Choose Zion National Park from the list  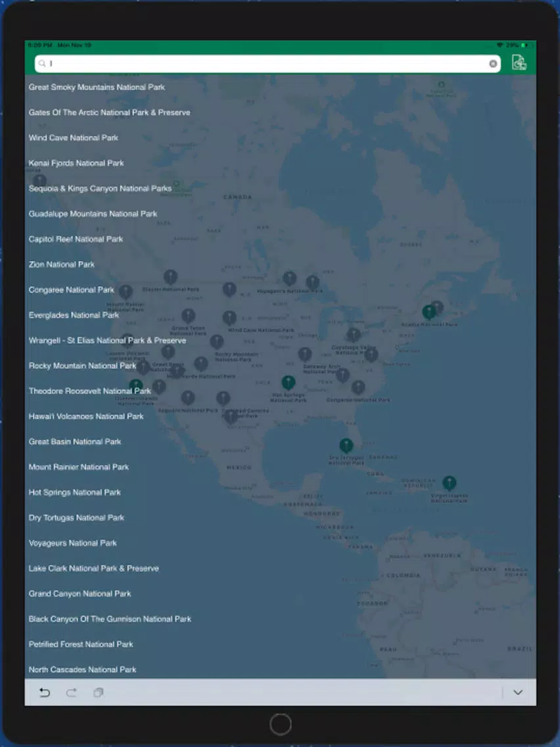pos(61,264)
